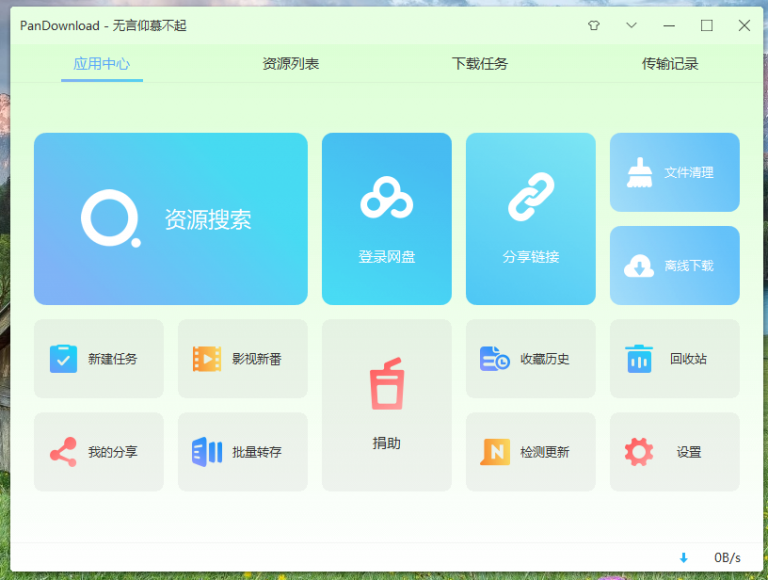768x580 pixels.
Task: Click the 登录网盘 label text
Action: coord(387,257)
